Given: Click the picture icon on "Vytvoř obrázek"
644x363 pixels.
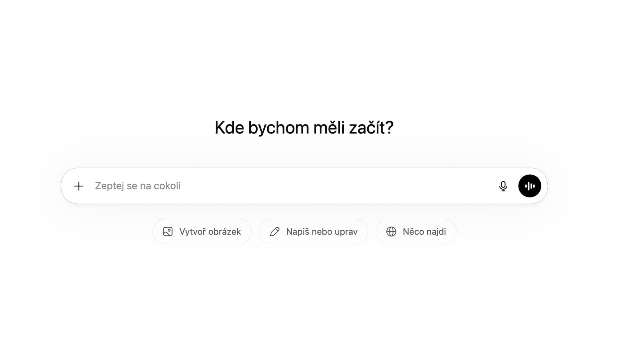Looking at the screenshot, I should coord(168,231).
